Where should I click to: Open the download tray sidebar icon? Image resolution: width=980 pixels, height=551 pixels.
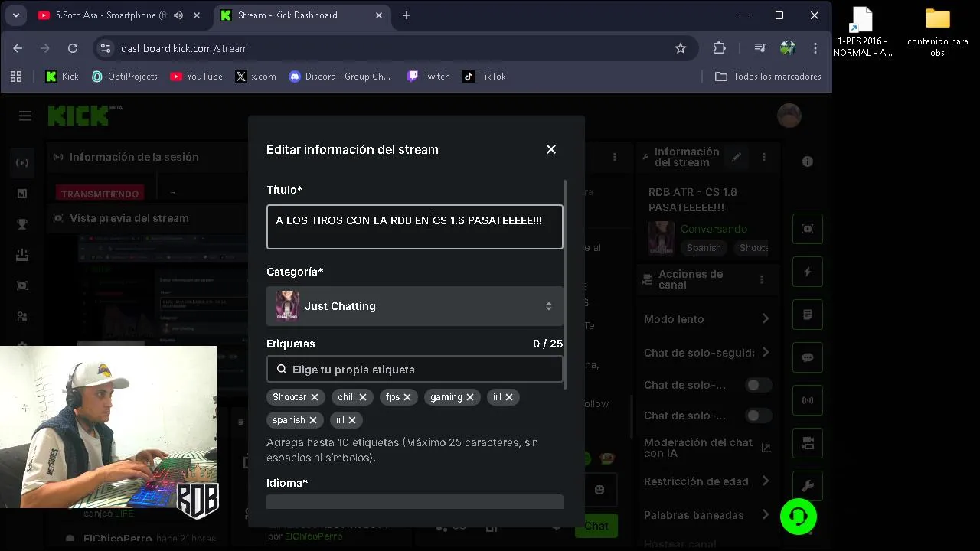(x=22, y=255)
